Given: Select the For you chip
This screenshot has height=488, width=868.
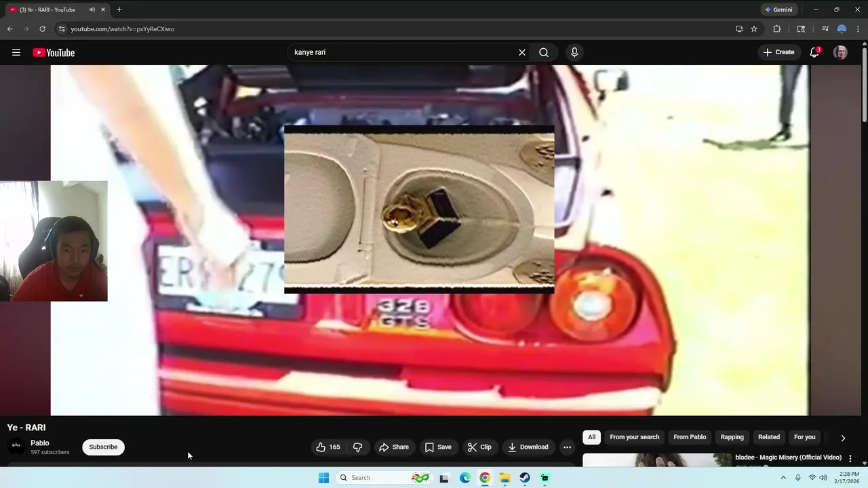Looking at the screenshot, I should [804, 437].
